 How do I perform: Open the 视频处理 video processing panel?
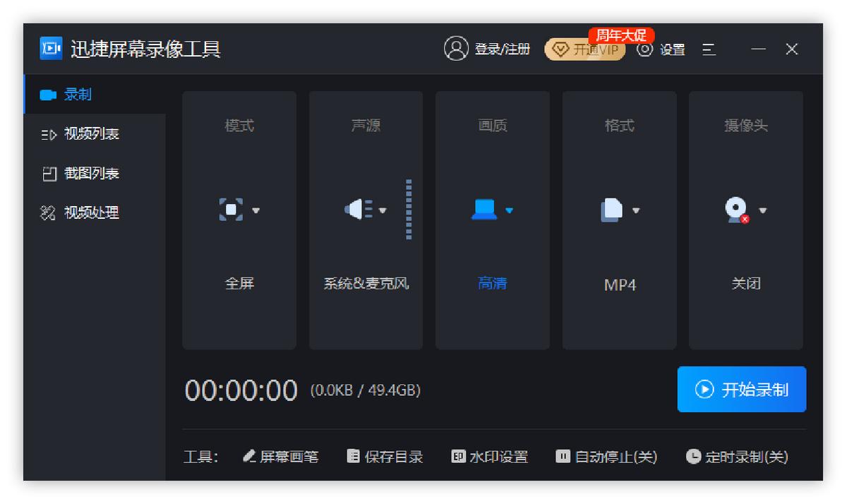79,212
